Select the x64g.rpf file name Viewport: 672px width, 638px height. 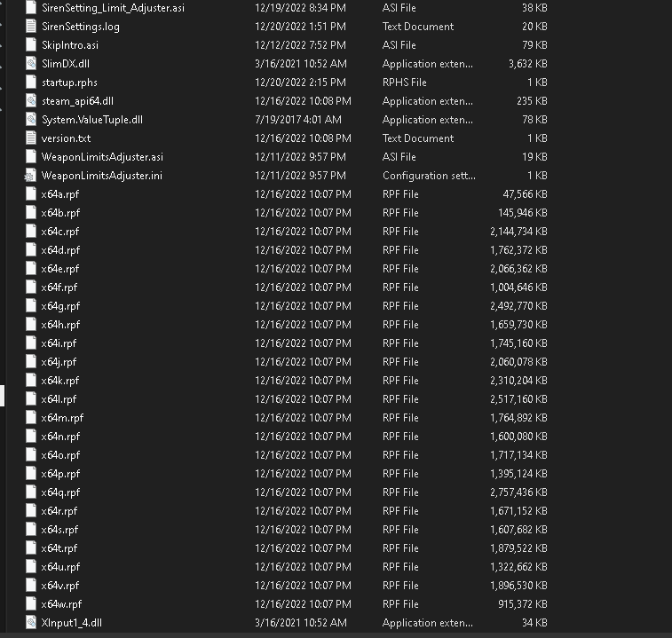tap(60, 306)
